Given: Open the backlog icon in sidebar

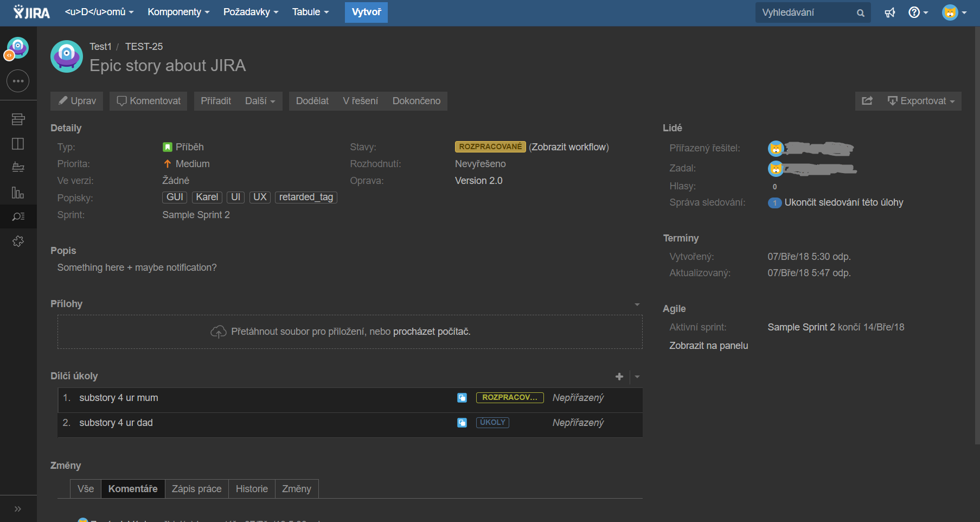Looking at the screenshot, I should click(18, 119).
